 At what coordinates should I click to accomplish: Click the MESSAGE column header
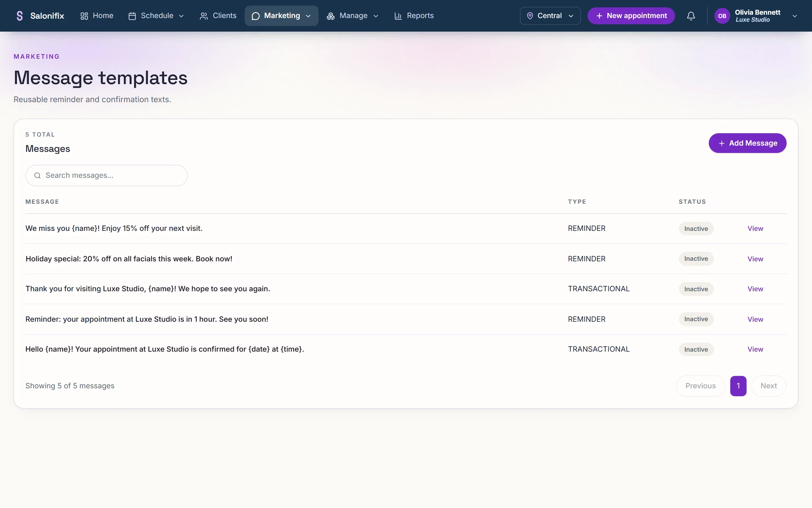42,202
